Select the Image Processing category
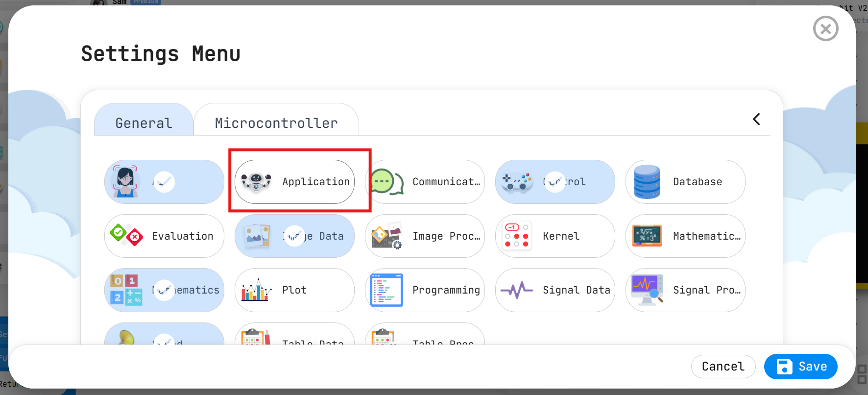Viewport: 868px width, 395px height. tap(425, 236)
